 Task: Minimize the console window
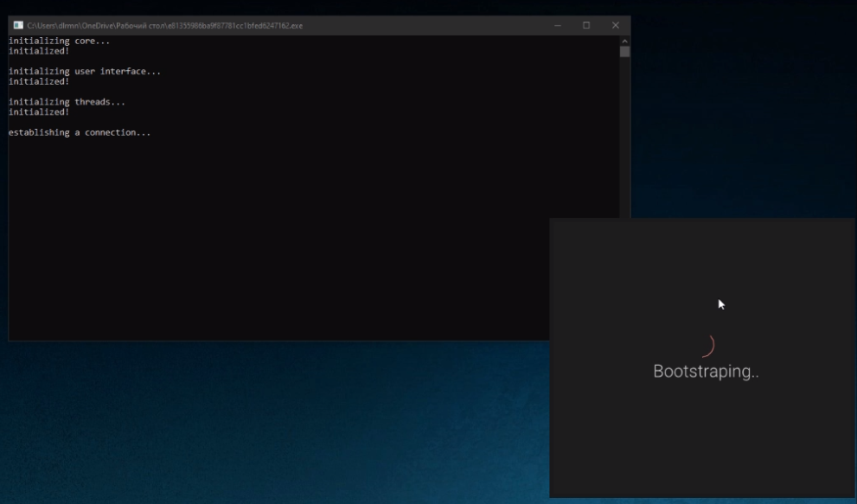tap(558, 26)
